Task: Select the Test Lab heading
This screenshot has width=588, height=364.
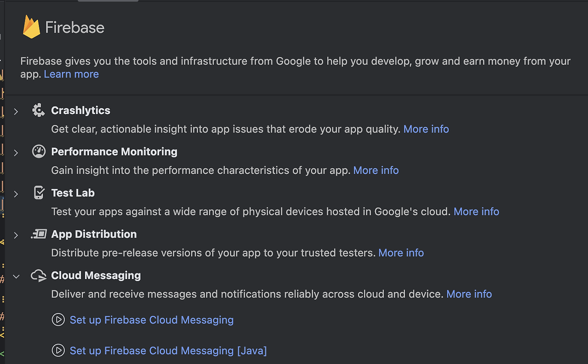Action: pyautogui.click(x=73, y=193)
